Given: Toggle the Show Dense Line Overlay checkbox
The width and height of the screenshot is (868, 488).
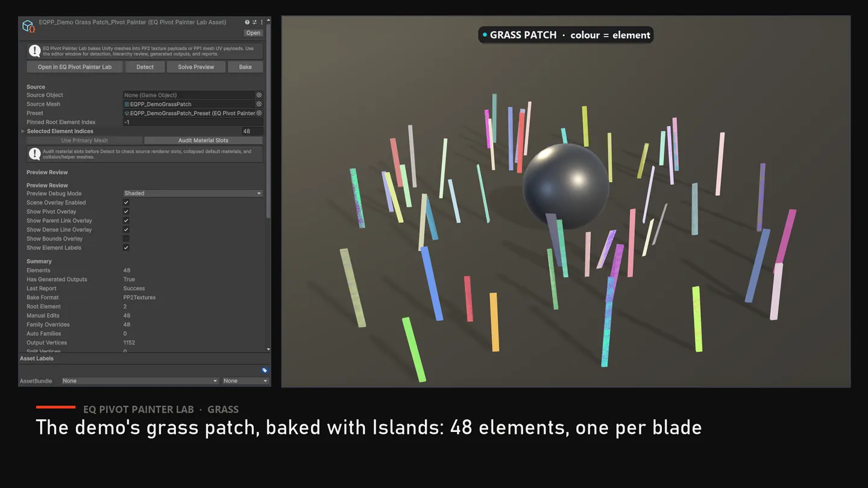Looking at the screenshot, I should [126, 230].
